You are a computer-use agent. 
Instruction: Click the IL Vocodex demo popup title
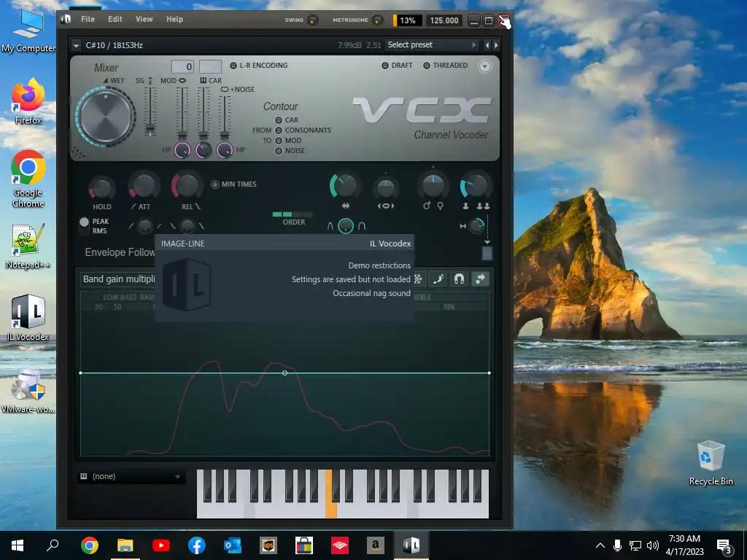click(x=390, y=244)
